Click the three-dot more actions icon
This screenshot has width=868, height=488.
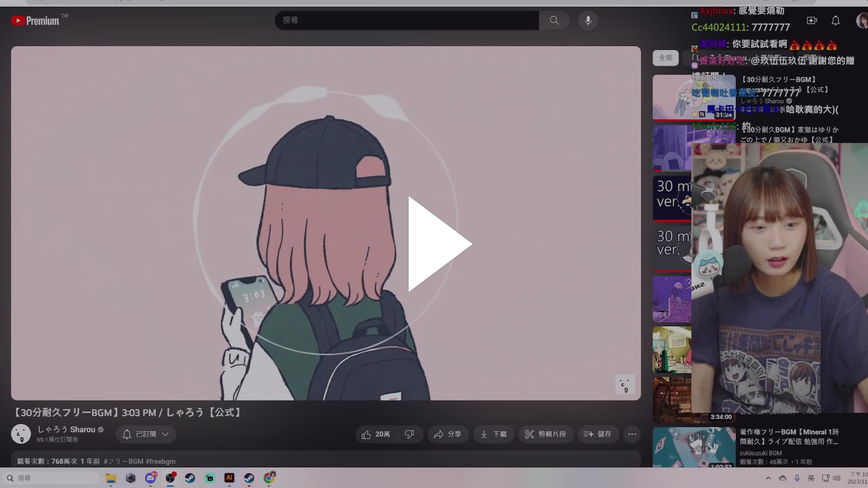click(x=632, y=434)
